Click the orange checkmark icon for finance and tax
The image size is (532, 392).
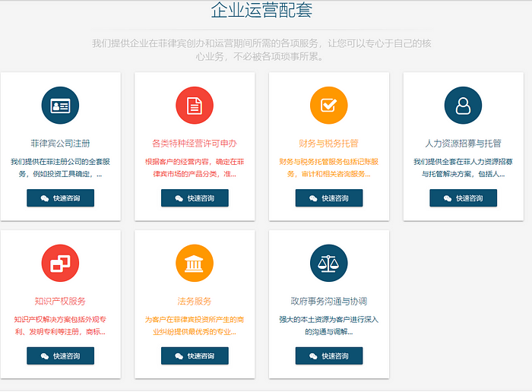click(328, 106)
